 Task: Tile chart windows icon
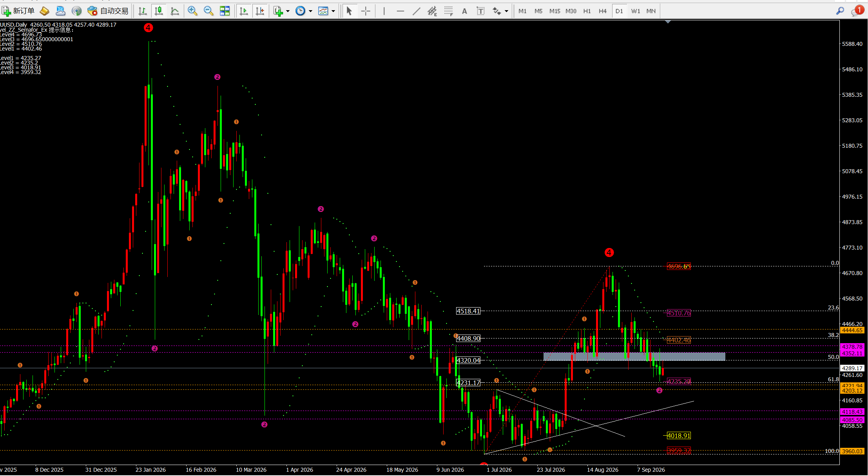click(x=225, y=11)
